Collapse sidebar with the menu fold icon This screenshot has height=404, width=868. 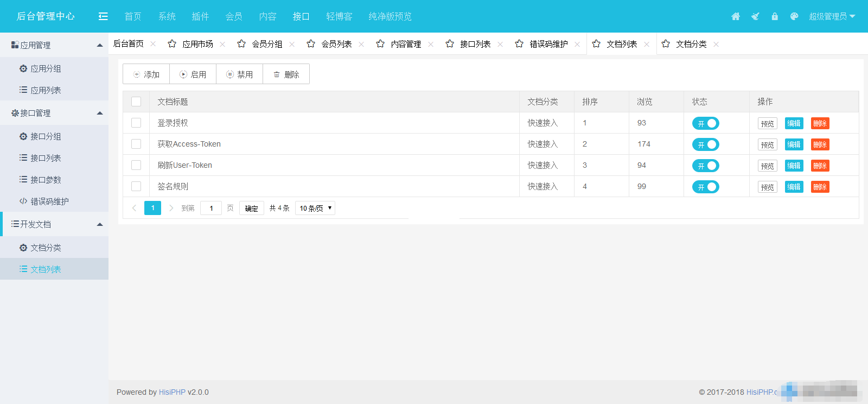click(103, 16)
